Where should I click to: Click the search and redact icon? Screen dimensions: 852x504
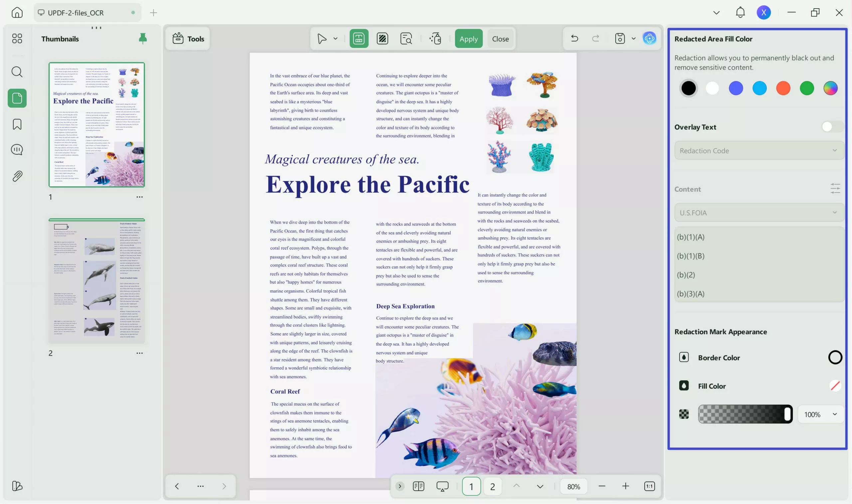click(x=406, y=39)
